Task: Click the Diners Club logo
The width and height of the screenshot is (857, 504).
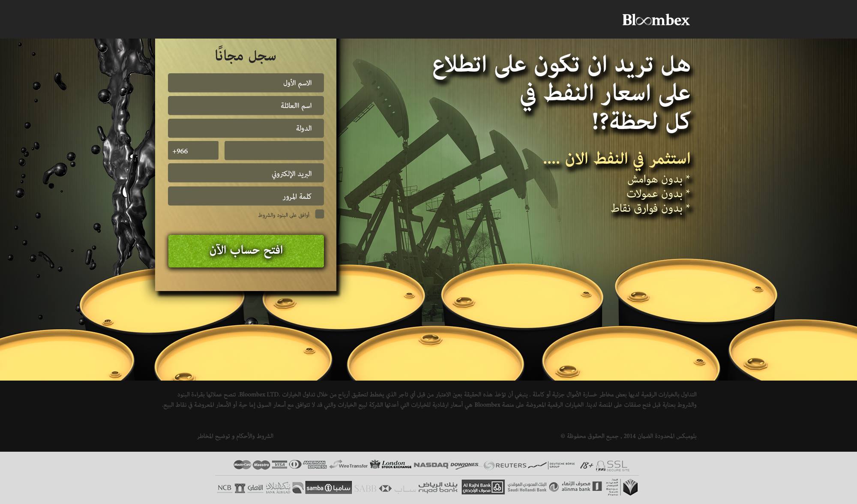Action: click(295, 464)
